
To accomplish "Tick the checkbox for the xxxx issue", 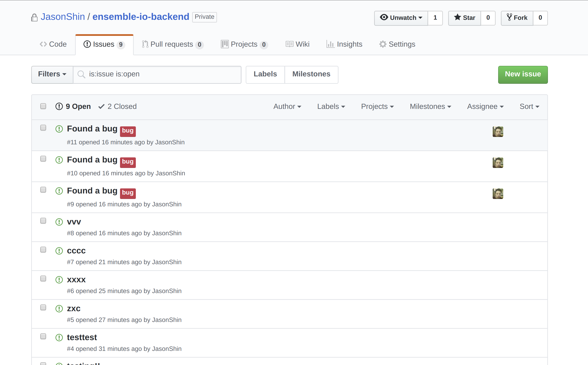I will coord(43,278).
